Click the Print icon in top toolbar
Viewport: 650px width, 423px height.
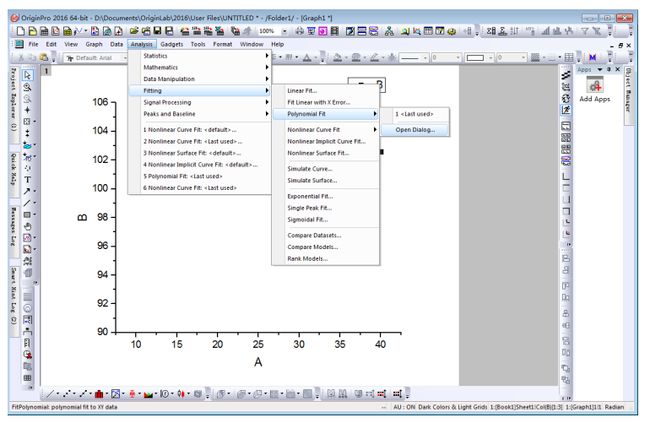[299, 31]
